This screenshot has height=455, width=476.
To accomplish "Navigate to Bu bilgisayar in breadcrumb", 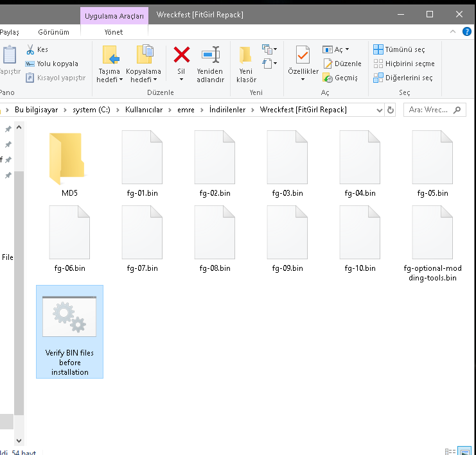I will [36, 110].
